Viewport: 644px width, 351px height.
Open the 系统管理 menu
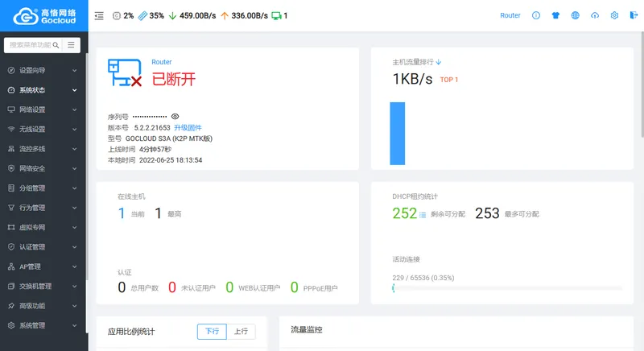pos(43,325)
